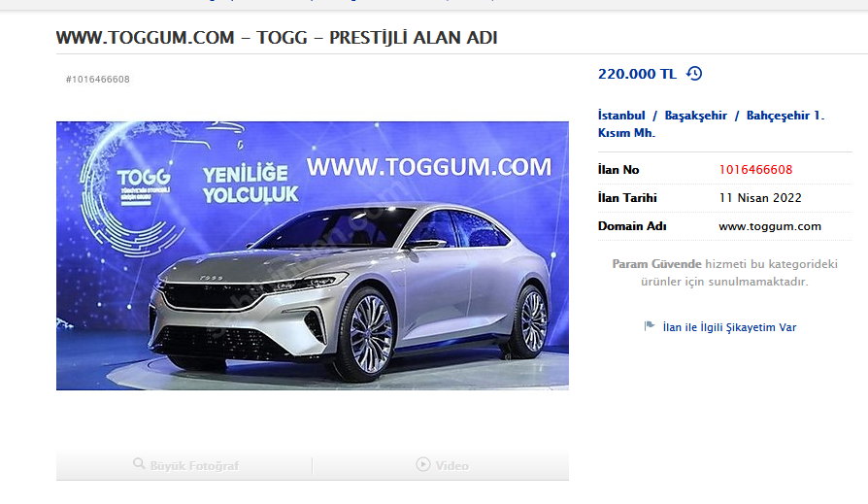Viewport: 868px width, 504px height.
Task: Click the İlan No label
Action: coord(618,170)
